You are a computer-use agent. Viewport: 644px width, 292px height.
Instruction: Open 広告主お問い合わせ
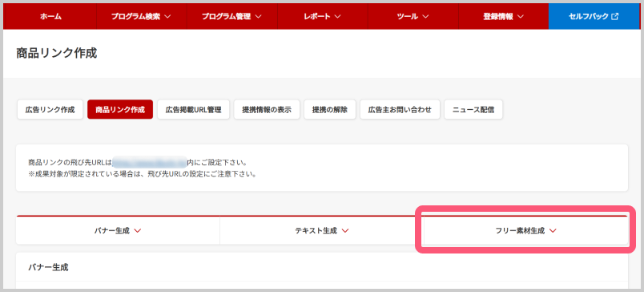coord(400,110)
